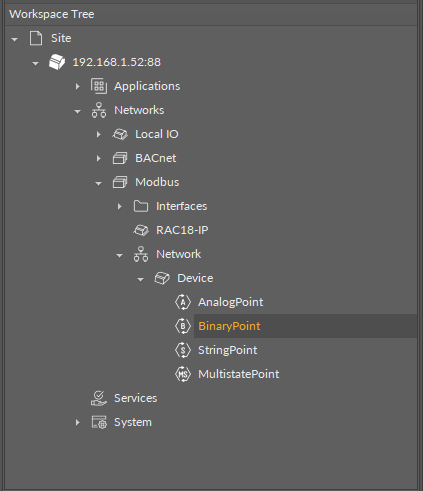Image resolution: width=423 pixels, height=491 pixels.
Task: Expand the Interfaces folder
Action: [x=120, y=206]
